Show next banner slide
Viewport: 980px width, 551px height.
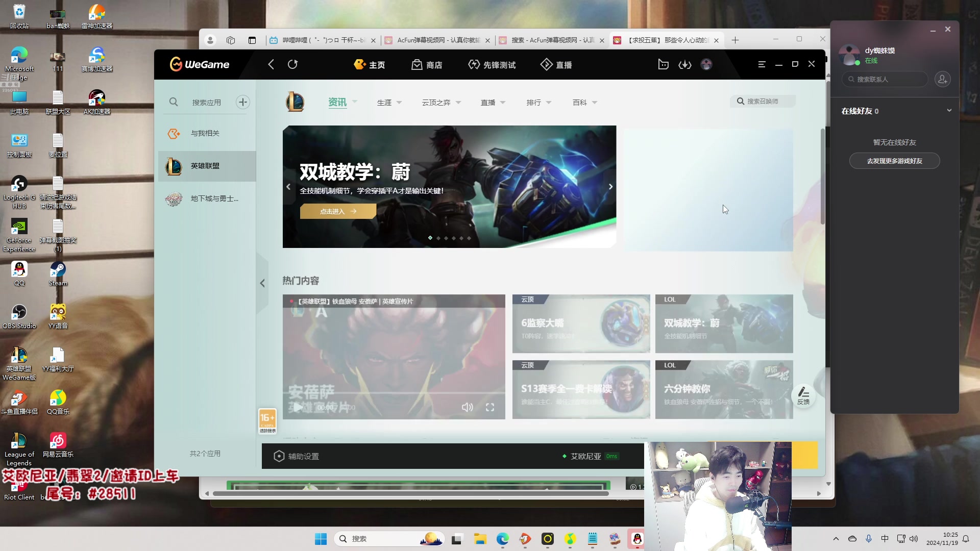pyautogui.click(x=610, y=187)
